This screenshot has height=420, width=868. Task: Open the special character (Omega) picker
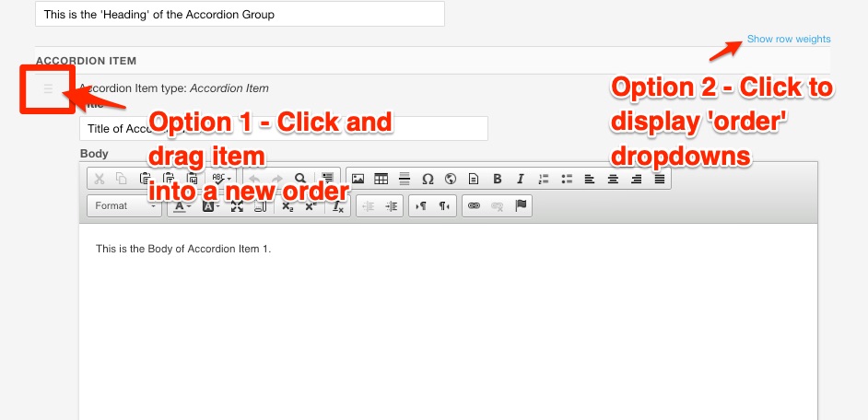[x=428, y=179]
